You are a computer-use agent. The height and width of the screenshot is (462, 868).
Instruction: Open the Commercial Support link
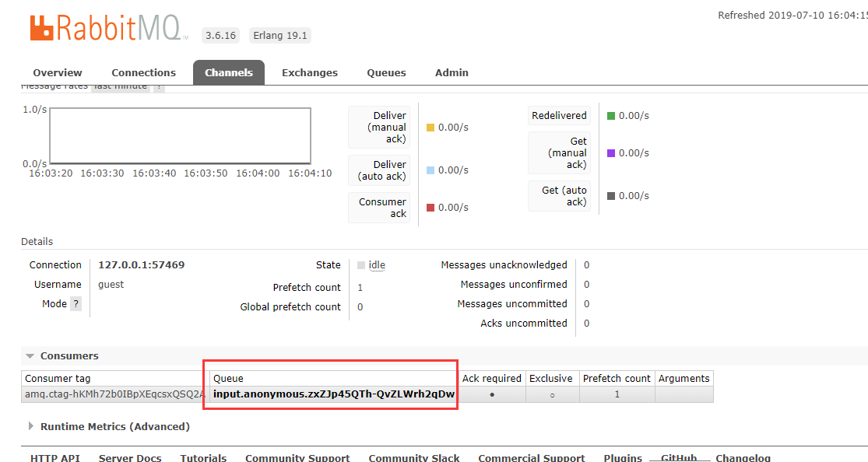click(532, 457)
